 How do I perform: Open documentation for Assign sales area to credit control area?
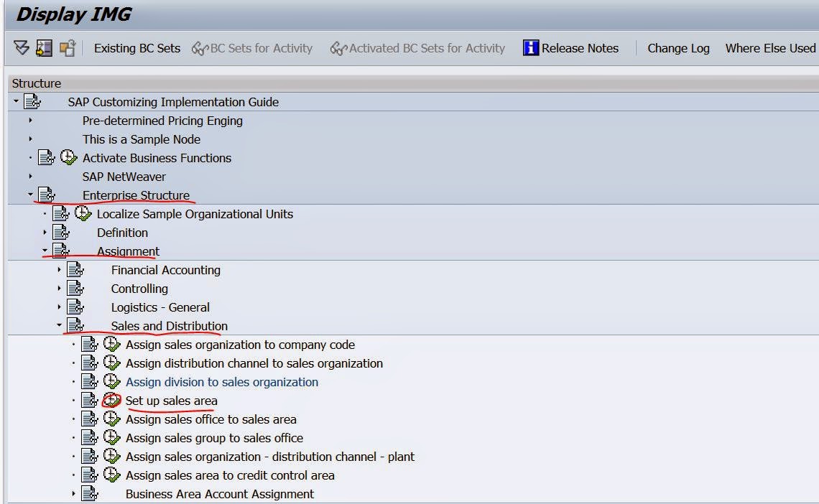[x=90, y=475]
